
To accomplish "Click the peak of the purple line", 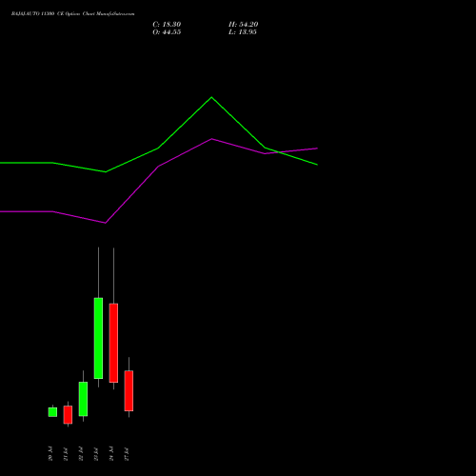I will tap(211, 139).
